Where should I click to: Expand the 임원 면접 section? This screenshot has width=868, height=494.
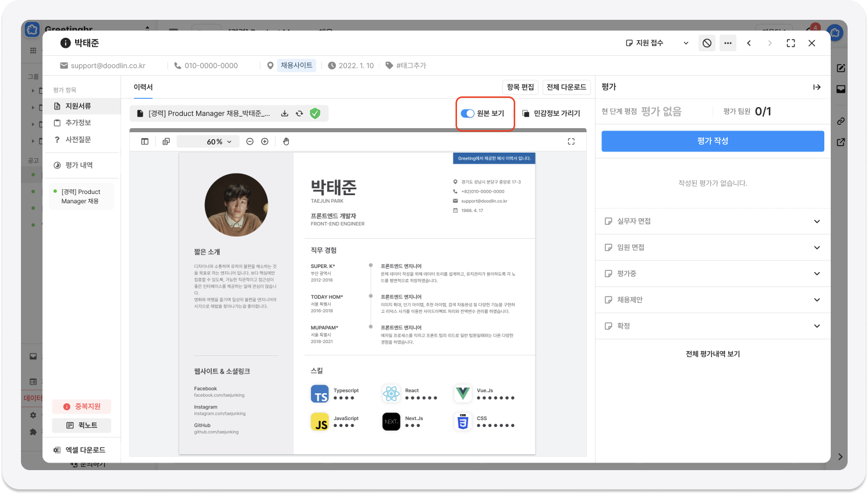[713, 248]
